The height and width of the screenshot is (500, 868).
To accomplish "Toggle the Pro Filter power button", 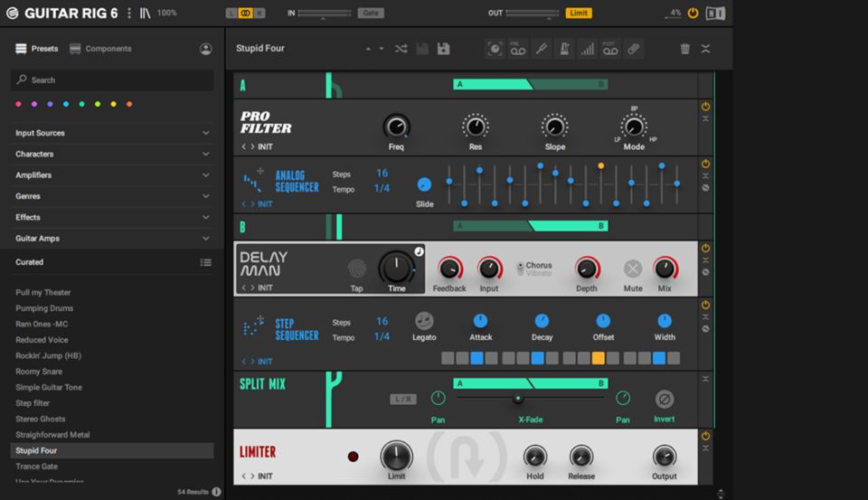I will point(705,107).
